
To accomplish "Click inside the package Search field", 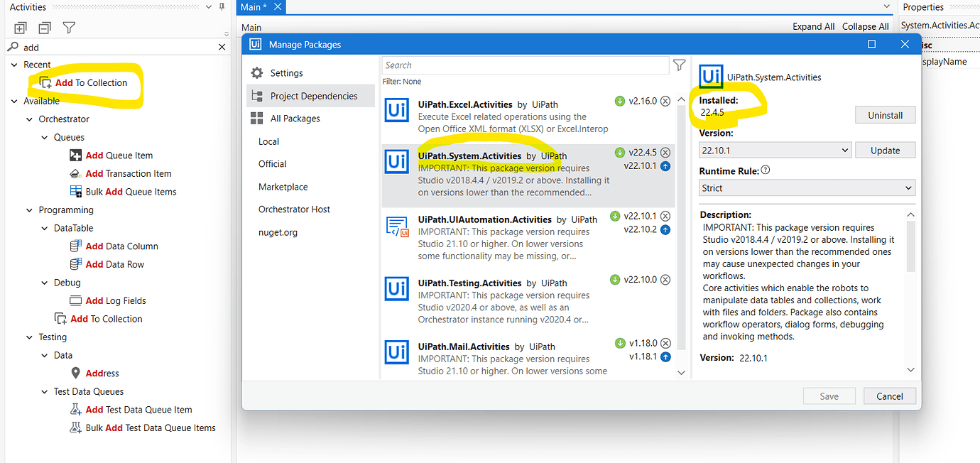I will [x=526, y=64].
